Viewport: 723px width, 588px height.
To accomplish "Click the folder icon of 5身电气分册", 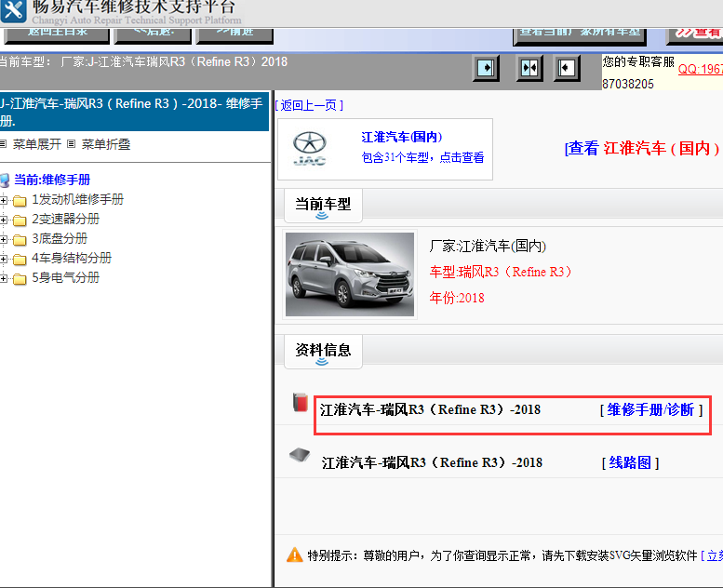I will 20,278.
